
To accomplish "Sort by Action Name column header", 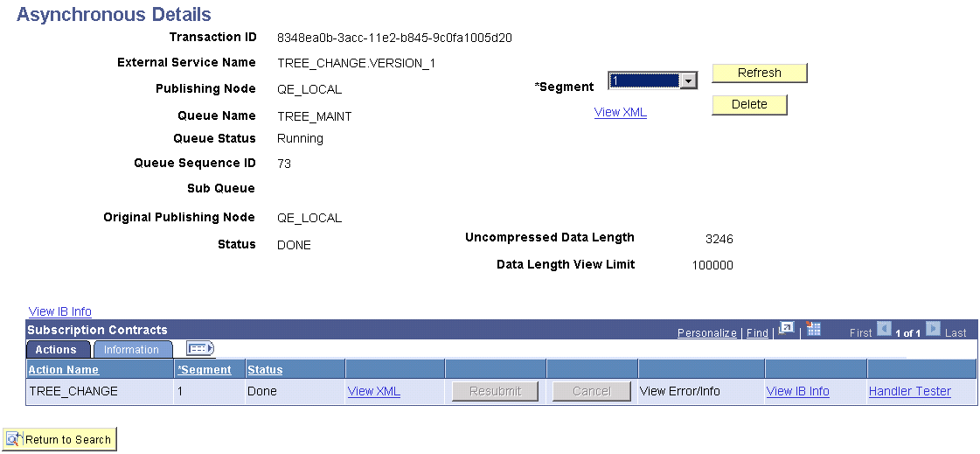I will (x=64, y=369).
